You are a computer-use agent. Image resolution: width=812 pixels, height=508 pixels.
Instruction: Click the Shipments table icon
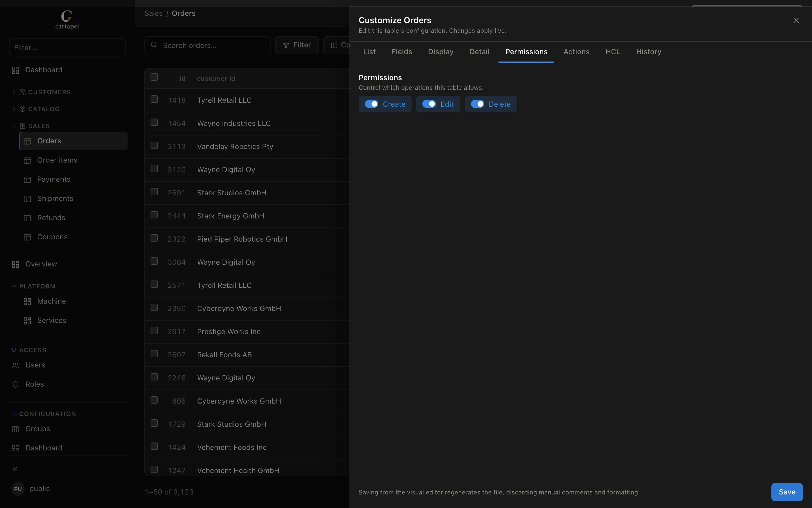28,199
